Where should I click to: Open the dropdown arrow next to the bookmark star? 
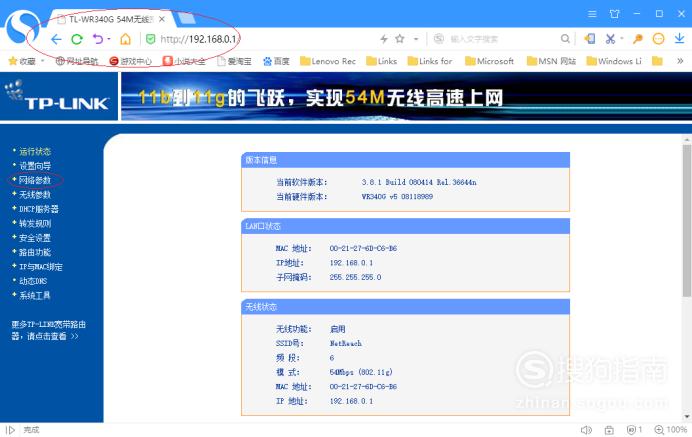tap(416, 39)
